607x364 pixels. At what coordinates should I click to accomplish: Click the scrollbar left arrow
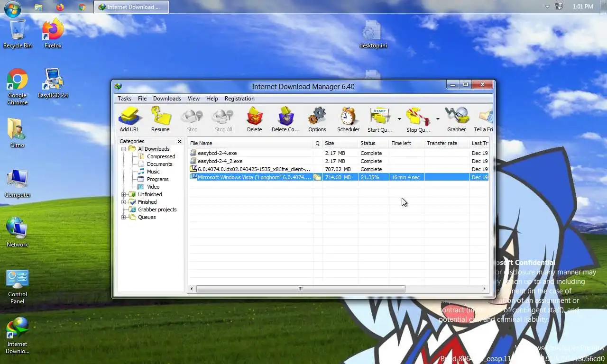point(192,289)
